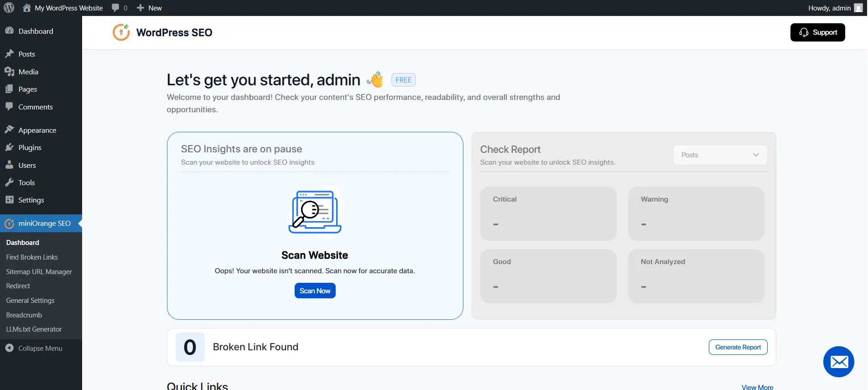Click the View More link
Viewport: 868px width, 390px height.
(x=757, y=387)
